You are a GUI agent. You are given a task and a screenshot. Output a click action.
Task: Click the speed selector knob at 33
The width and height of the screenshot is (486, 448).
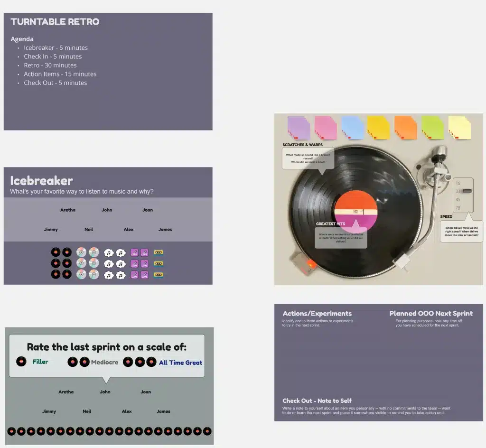click(467, 191)
